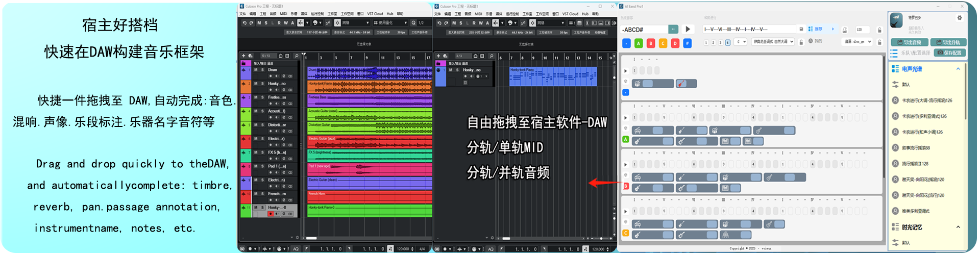Click the red guitar instrument block in first section
This screenshot has width=980, height=255.
686,84
